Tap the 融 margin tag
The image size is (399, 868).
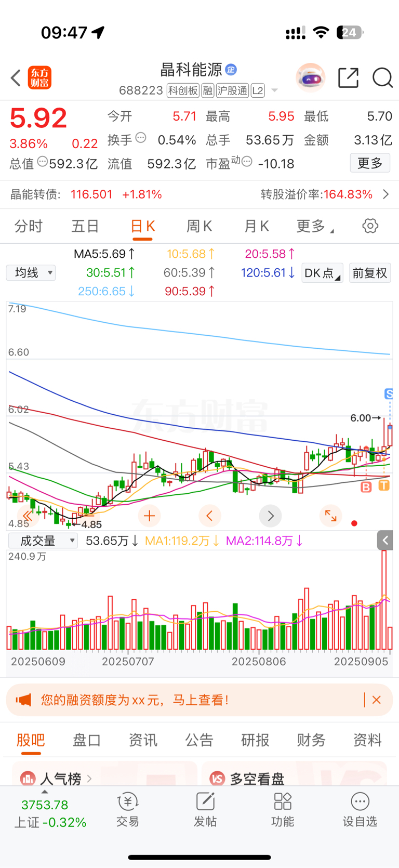point(208,91)
